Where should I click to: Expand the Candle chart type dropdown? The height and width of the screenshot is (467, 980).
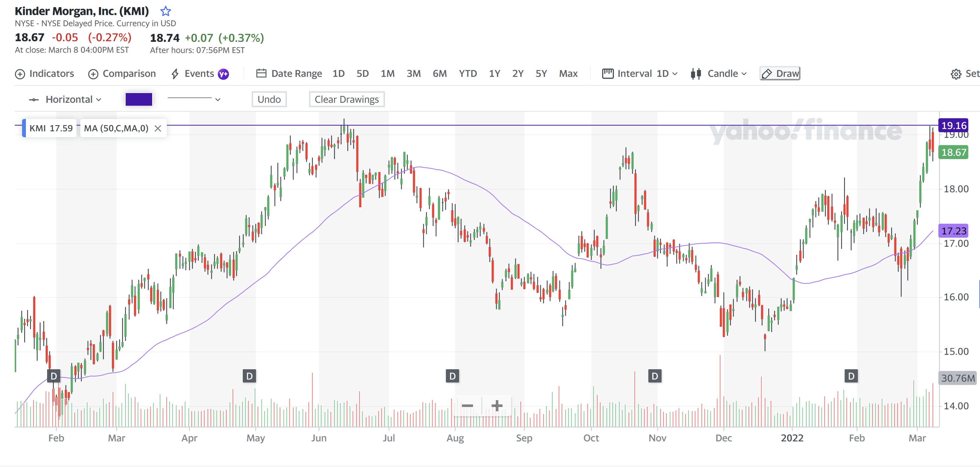pos(719,73)
